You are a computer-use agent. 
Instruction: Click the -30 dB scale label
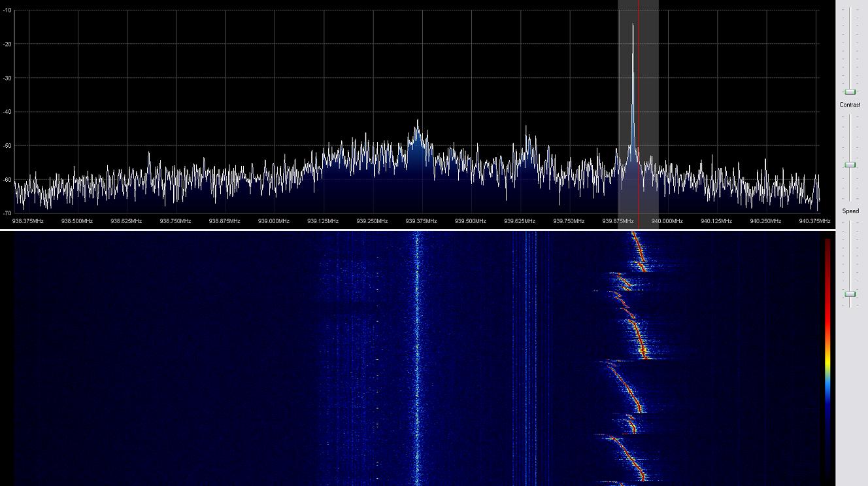point(7,78)
